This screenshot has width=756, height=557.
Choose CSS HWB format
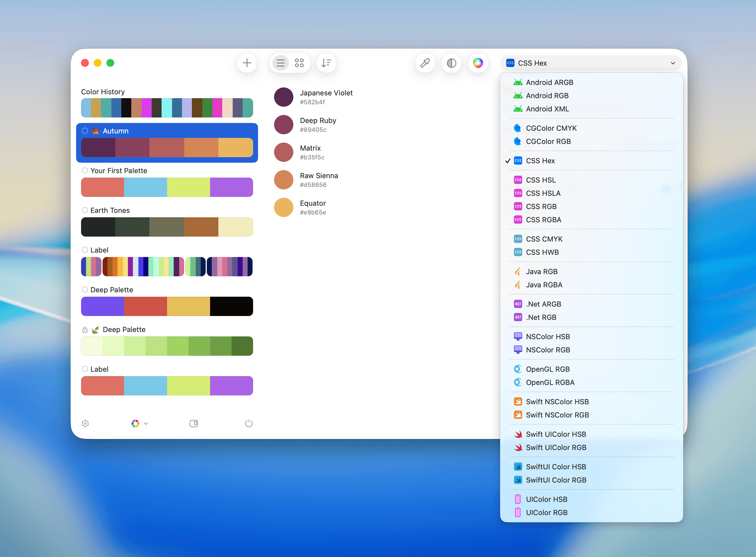tap(591, 252)
